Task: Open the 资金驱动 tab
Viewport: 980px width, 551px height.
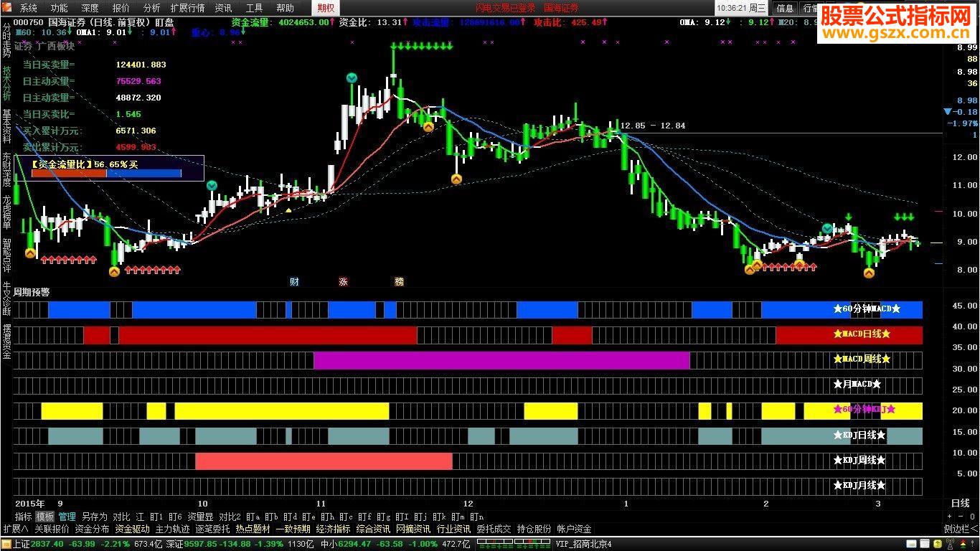Action: tap(132, 529)
